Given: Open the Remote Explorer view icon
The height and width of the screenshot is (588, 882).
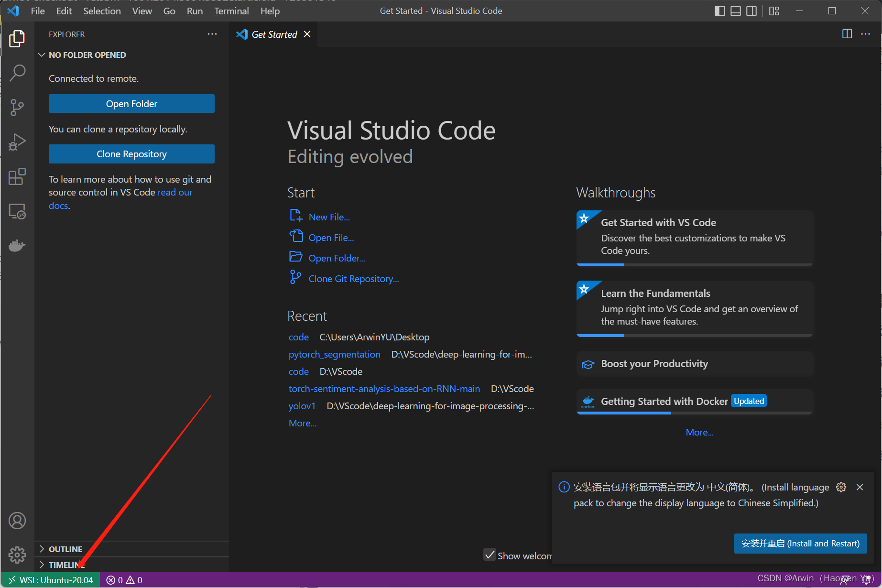Looking at the screenshot, I should pos(17,211).
